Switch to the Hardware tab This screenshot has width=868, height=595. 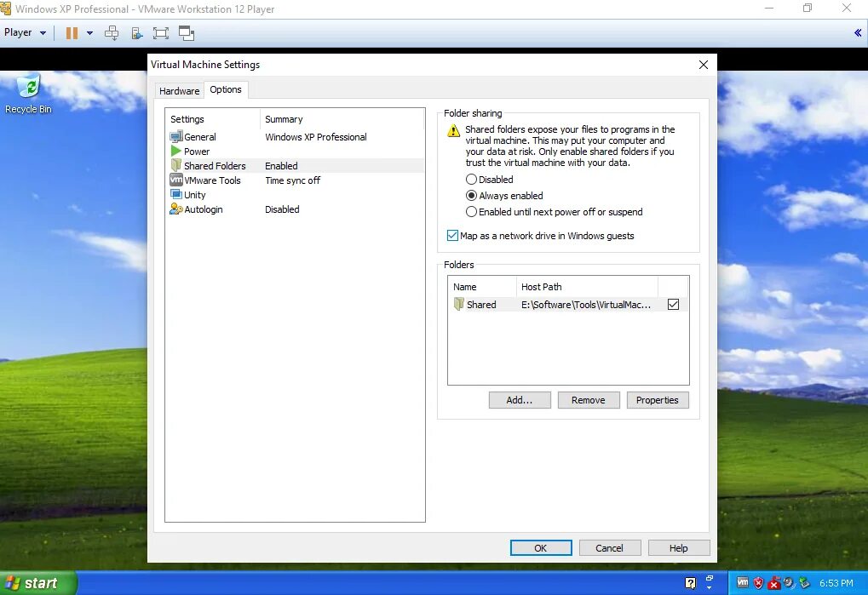pyautogui.click(x=180, y=91)
